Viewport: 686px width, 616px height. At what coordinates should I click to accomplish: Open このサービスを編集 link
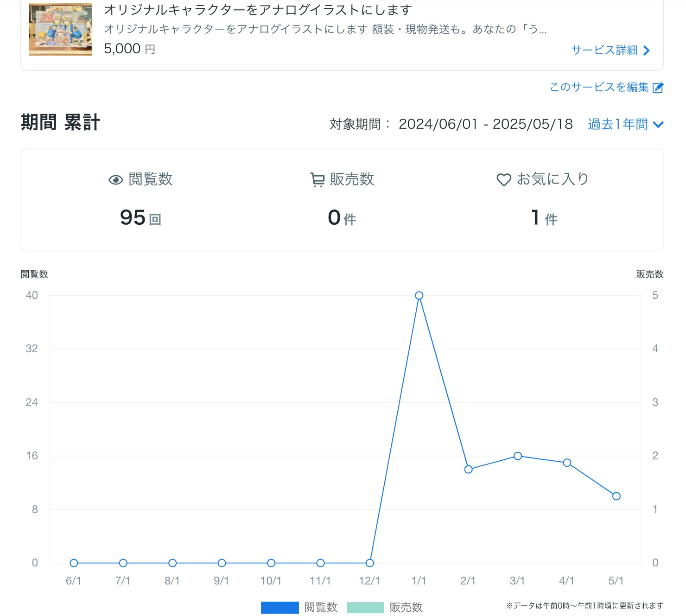point(599,88)
